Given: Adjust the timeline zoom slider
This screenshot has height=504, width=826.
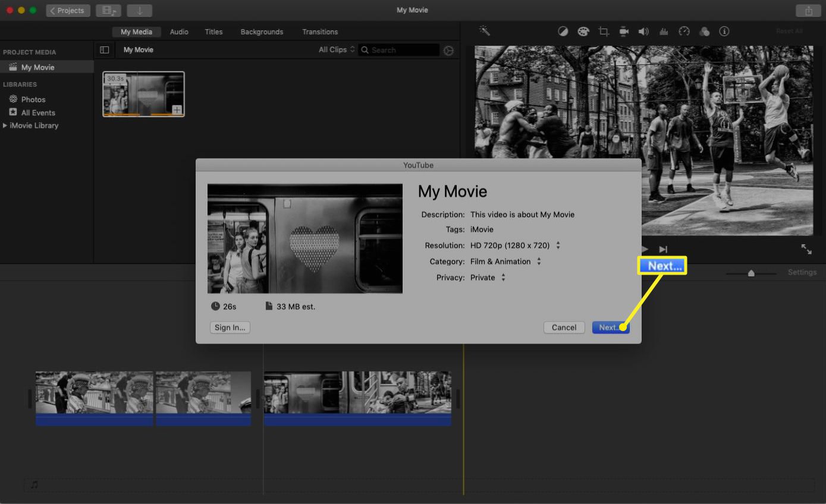Looking at the screenshot, I should click(x=751, y=273).
